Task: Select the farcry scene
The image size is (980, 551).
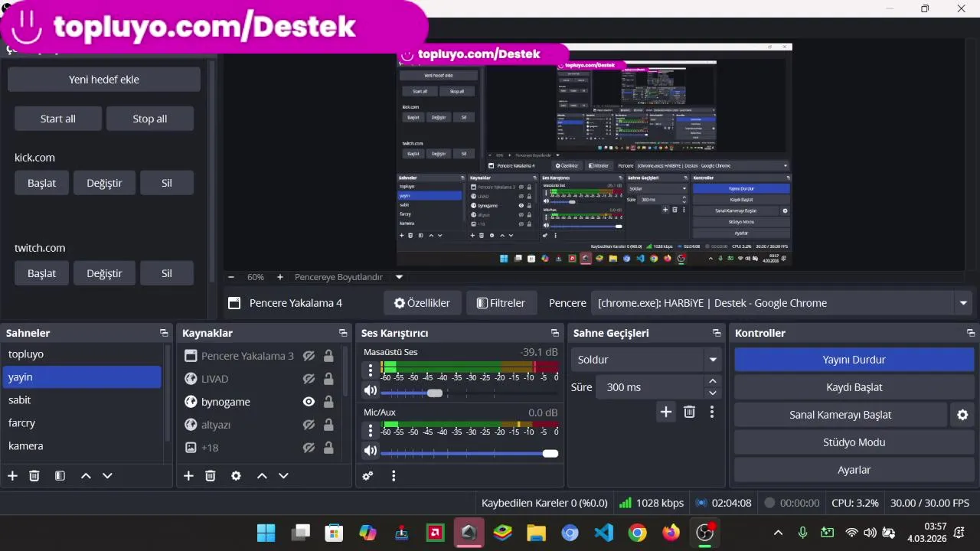Action: (x=82, y=422)
